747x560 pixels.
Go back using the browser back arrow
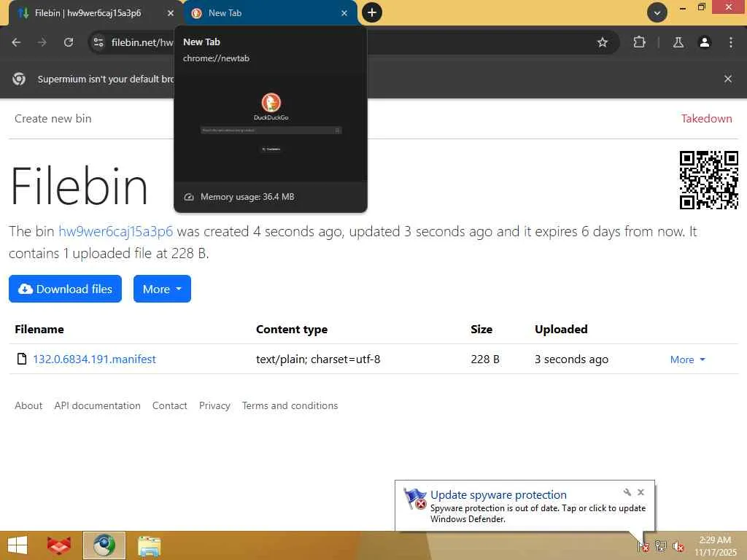click(16, 42)
